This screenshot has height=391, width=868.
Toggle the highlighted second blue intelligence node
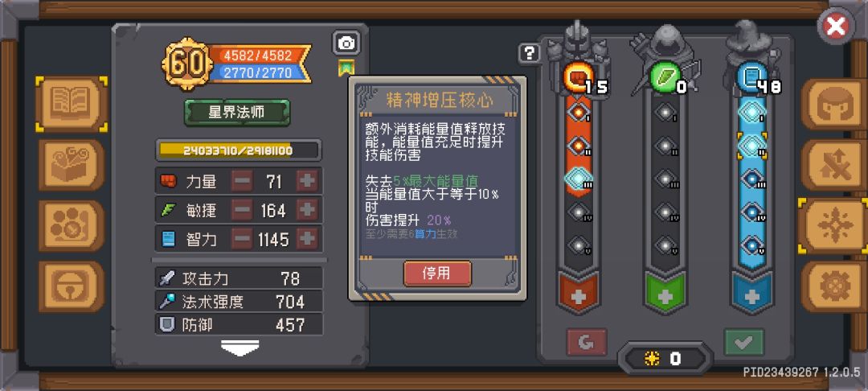(x=751, y=146)
